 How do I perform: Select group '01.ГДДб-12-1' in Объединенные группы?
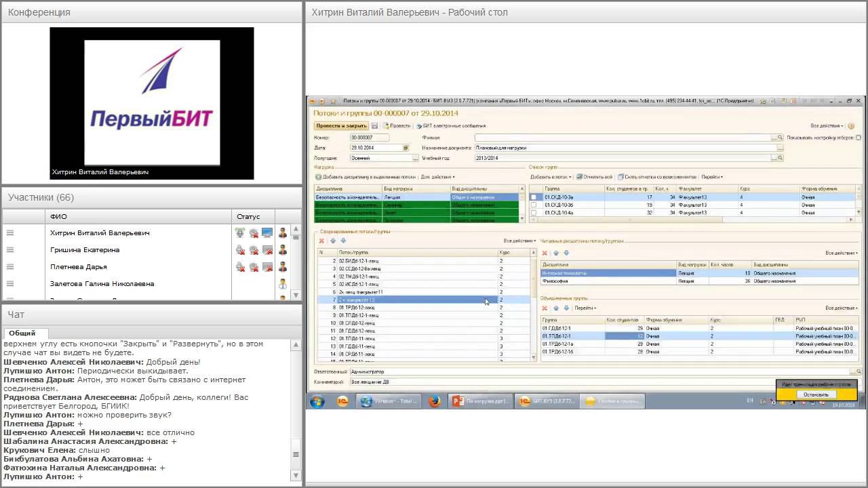click(701, 328)
